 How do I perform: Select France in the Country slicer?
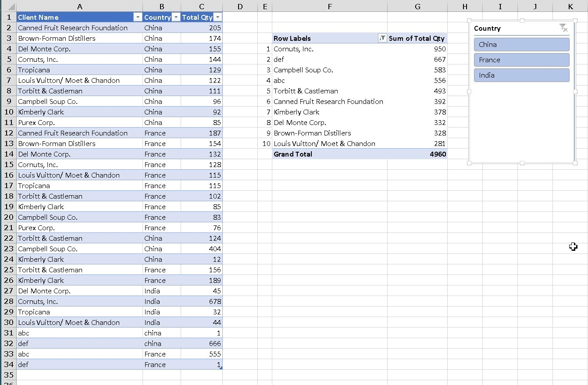pyautogui.click(x=521, y=60)
